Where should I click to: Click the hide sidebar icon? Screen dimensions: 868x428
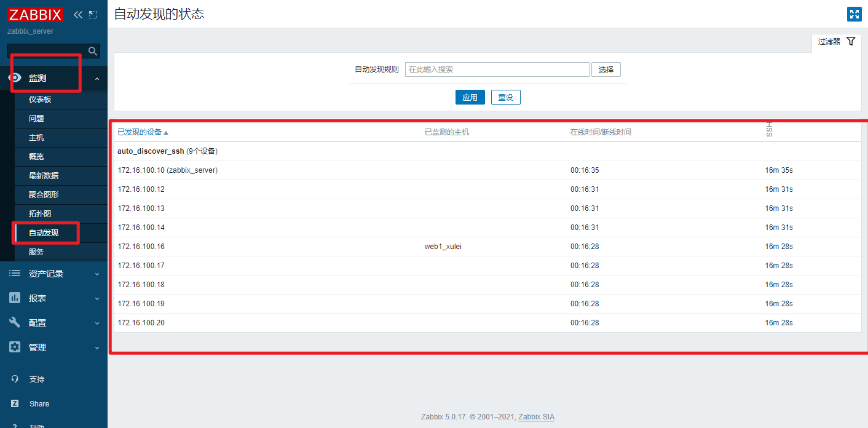pos(93,15)
